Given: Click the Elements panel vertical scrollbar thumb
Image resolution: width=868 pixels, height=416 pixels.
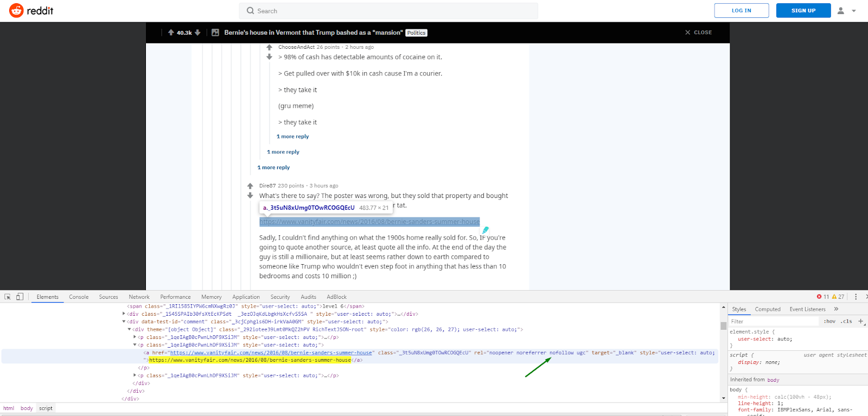Looking at the screenshot, I should (724, 326).
